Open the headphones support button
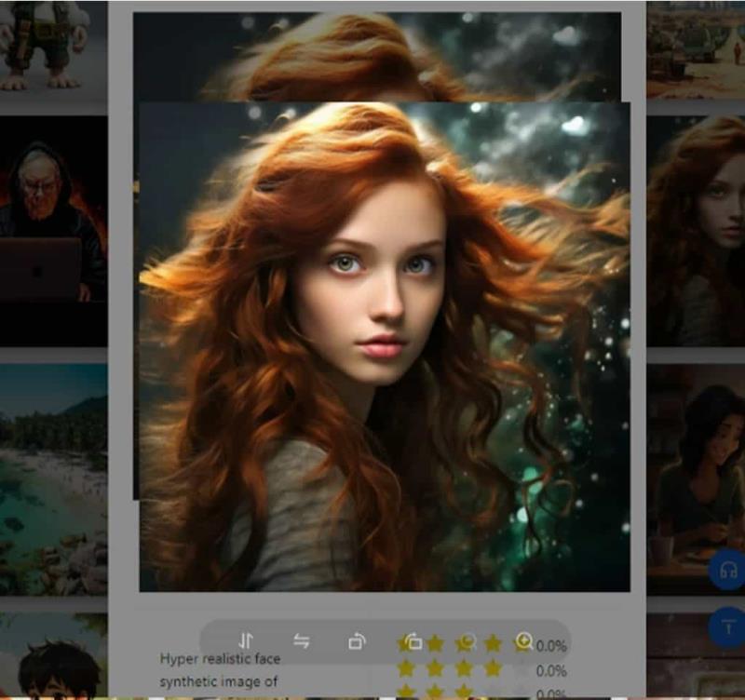The image size is (745, 700). pyautogui.click(x=727, y=569)
